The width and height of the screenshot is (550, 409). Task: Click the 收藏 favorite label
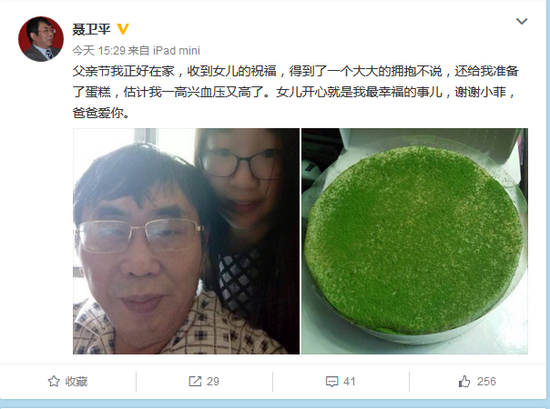[76, 382]
